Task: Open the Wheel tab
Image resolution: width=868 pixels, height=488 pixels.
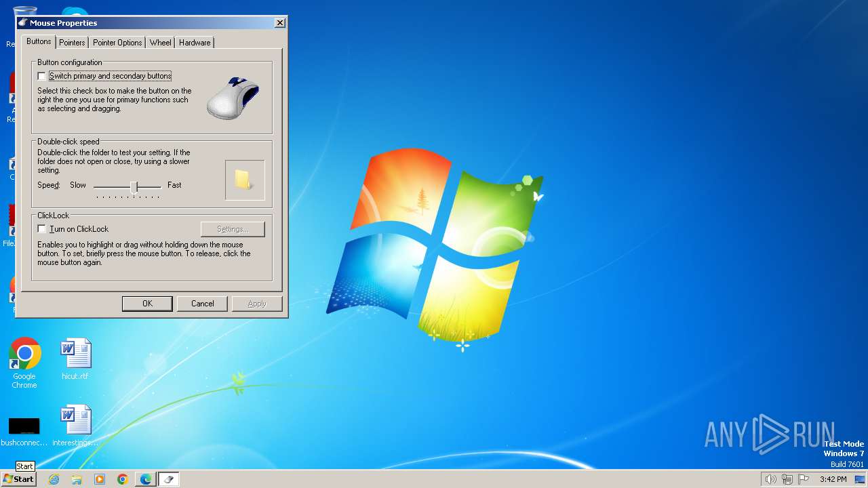Action: click(x=161, y=42)
